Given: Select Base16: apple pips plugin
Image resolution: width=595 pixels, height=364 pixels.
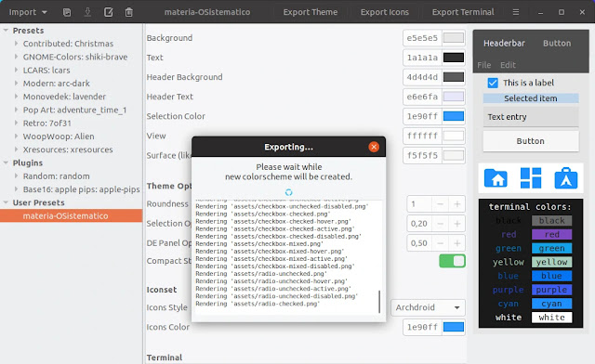Looking at the screenshot, I should pos(81,189).
